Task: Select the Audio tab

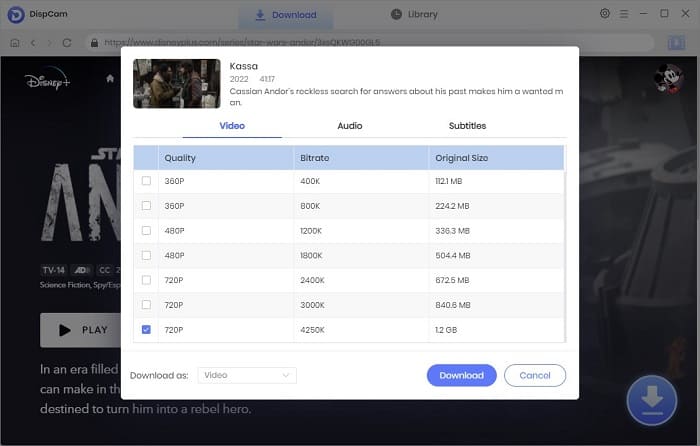Action: (350, 126)
